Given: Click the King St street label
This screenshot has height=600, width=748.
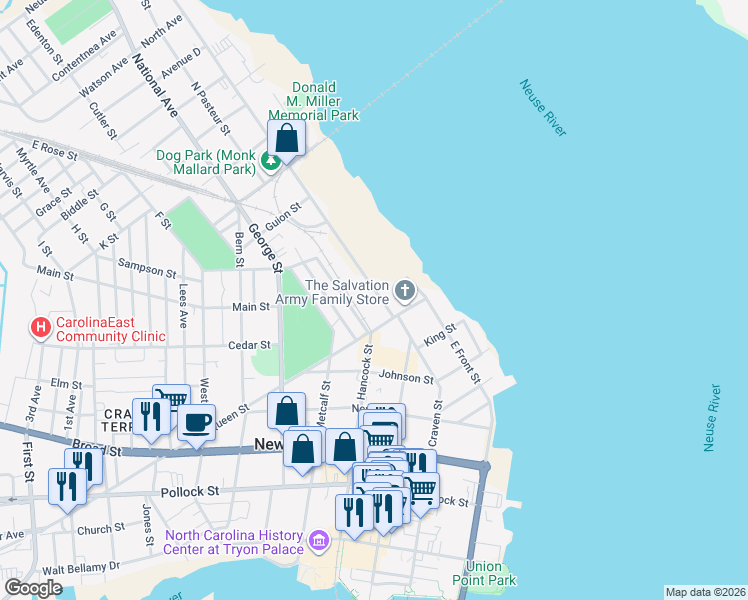Looking at the screenshot, I should tap(440, 335).
